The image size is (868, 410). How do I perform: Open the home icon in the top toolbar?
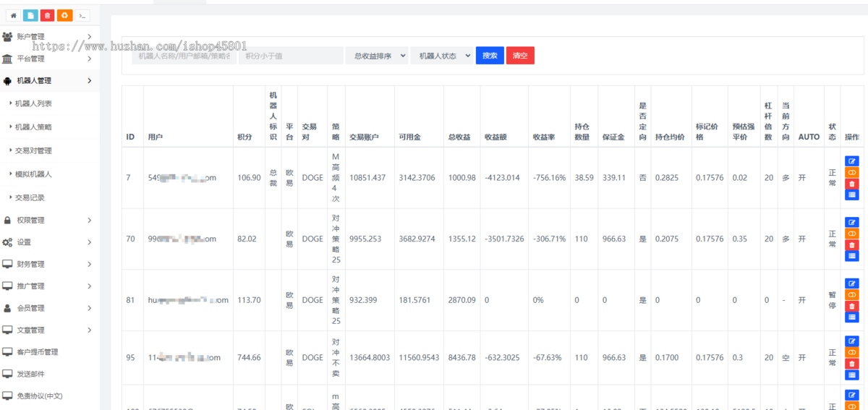pyautogui.click(x=13, y=15)
